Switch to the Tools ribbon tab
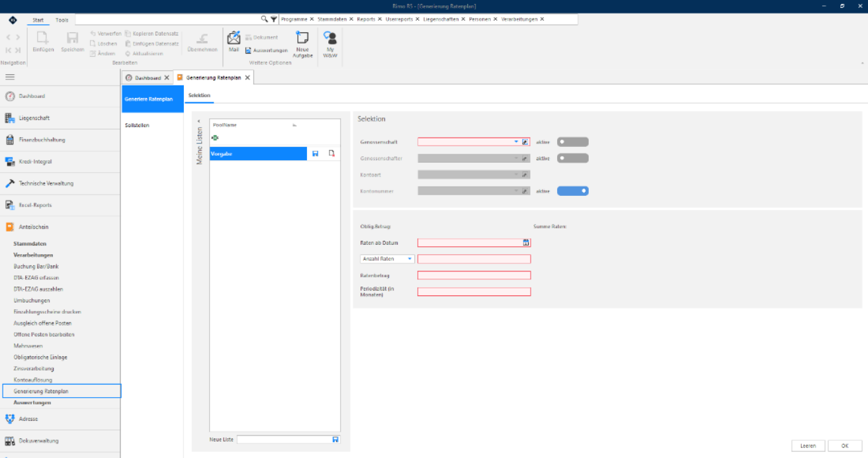The height and width of the screenshot is (458, 868). tap(62, 20)
